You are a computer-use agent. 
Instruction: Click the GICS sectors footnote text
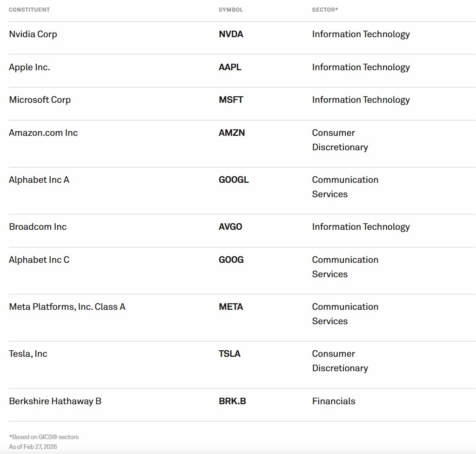coord(44,437)
